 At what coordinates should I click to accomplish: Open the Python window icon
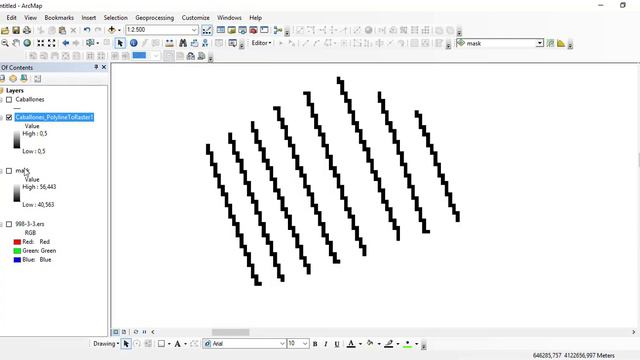coord(264,30)
